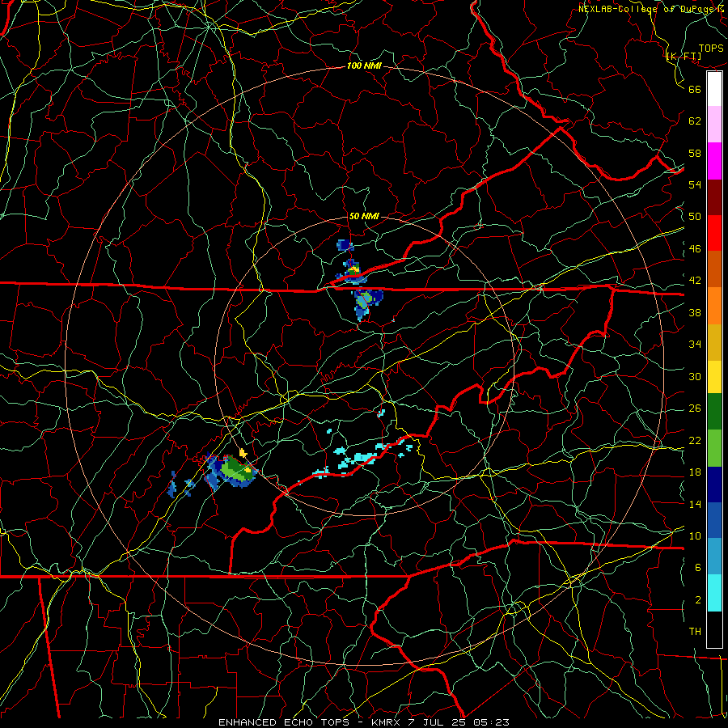Viewport: 728px width, 728px height.
Task: Click the 05:23 timestamp
Action: (491, 722)
